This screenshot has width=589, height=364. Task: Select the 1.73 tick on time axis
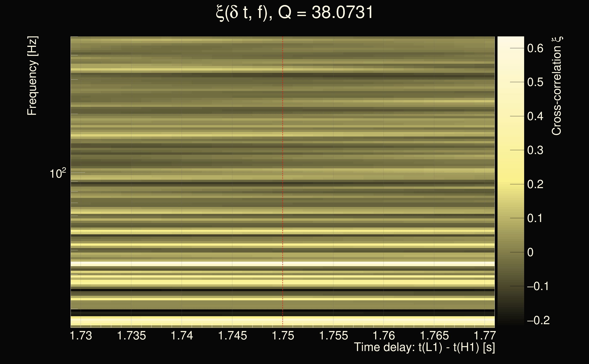click(x=81, y=336)
